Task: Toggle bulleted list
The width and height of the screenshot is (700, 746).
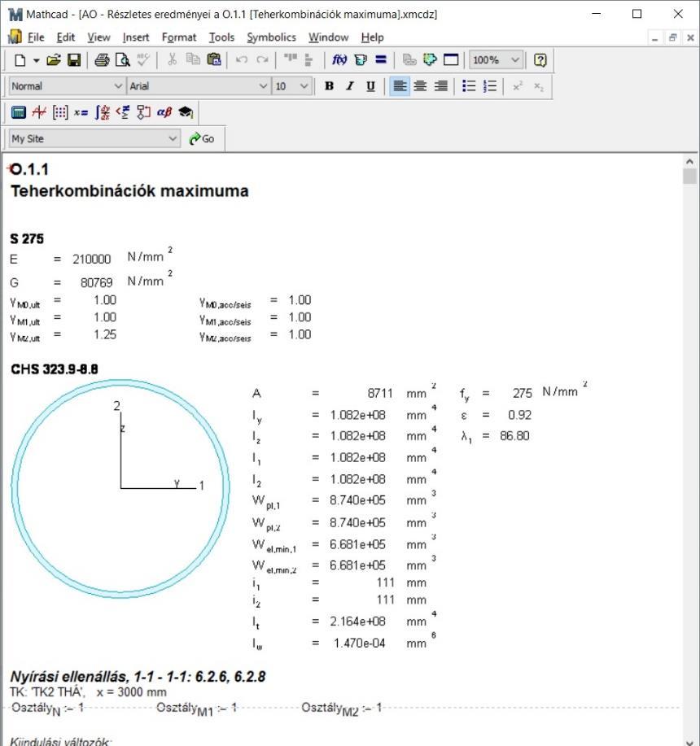Action: 469,86
